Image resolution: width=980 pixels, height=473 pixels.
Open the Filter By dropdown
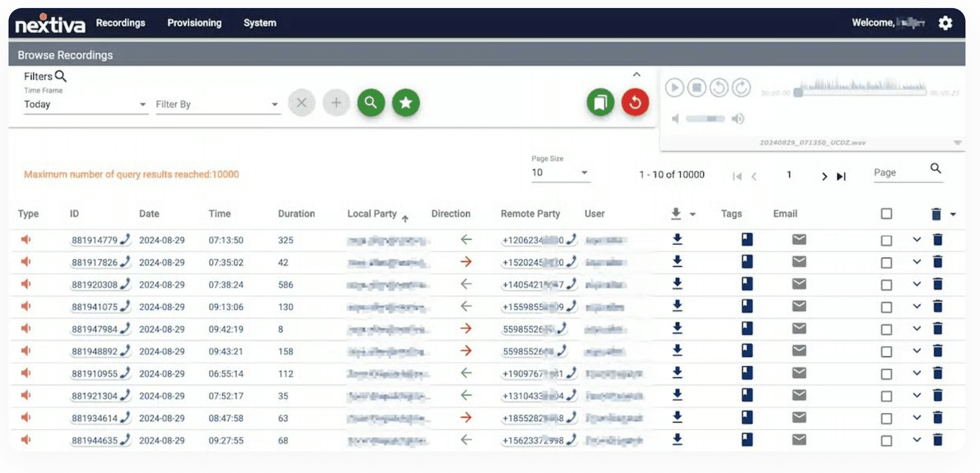click(218, 104)
